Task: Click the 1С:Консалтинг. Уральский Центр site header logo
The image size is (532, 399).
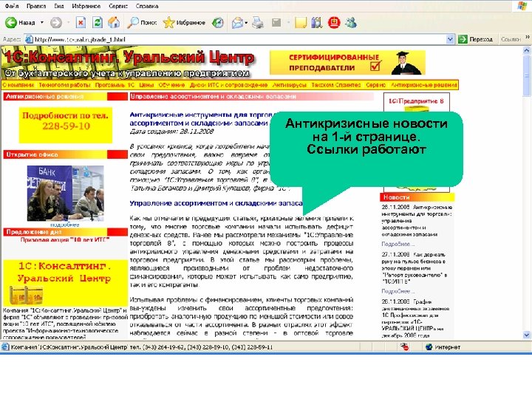Action: [129, 64]
